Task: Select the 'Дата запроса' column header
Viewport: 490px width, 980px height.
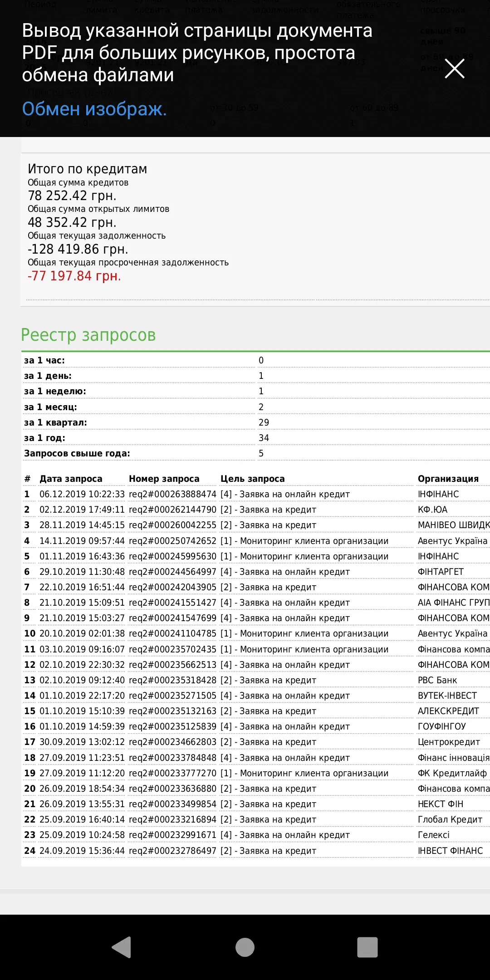Action: pos(71,479)
